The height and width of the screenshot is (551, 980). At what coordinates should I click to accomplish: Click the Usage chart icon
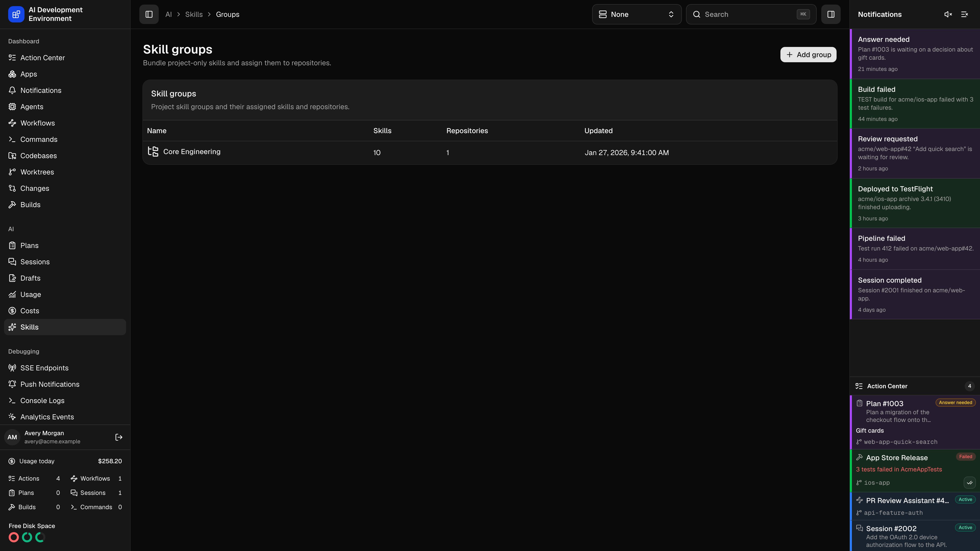12,295
